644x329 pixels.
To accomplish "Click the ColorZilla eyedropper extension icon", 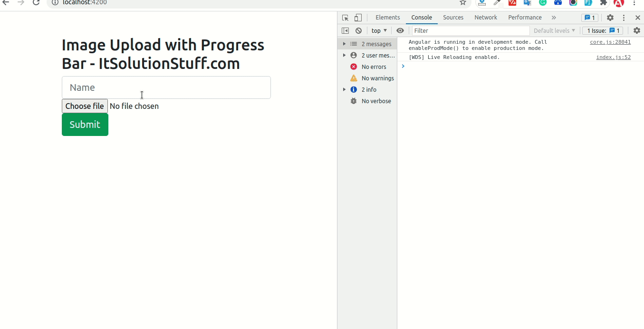I will [x=497, y=3].
